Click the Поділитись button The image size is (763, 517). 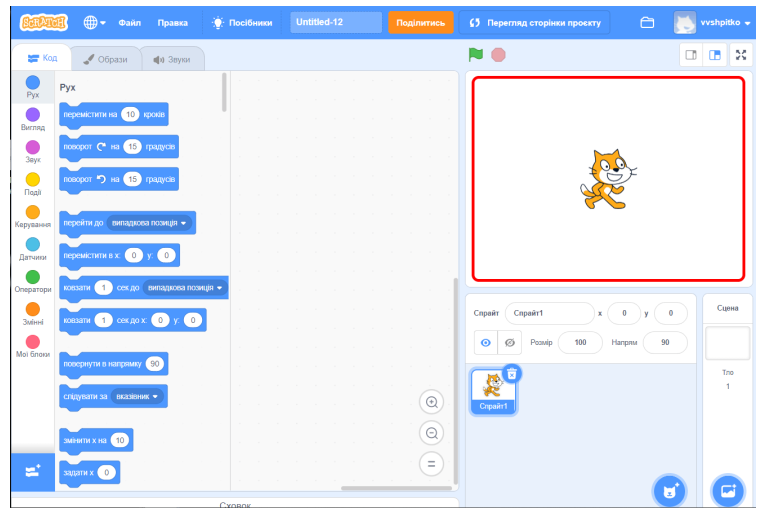[x=420, y=22]
